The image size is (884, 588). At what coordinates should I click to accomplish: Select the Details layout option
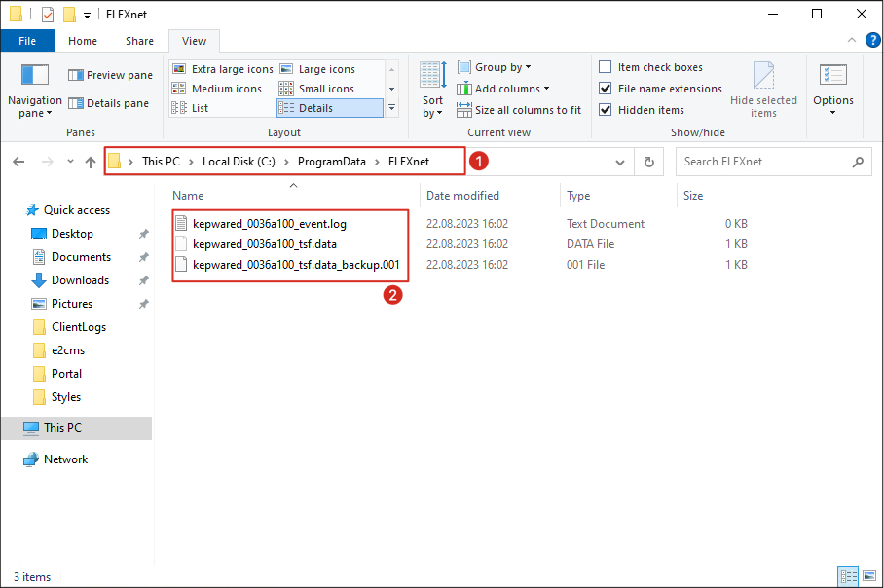coord(330,108)
